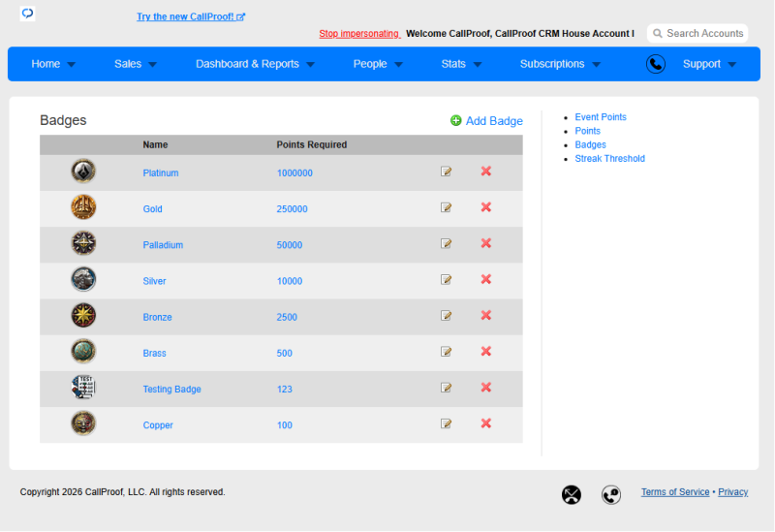Viewport: 775px width, 532px height.
Task: Click Try the new CallProof link
Action: [191, 16]
